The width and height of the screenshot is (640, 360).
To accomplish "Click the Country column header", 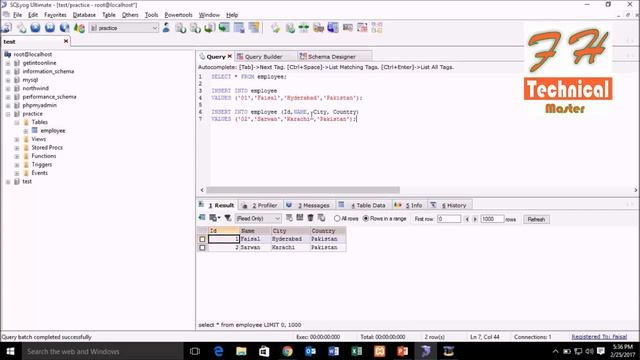I will [327, 231].
